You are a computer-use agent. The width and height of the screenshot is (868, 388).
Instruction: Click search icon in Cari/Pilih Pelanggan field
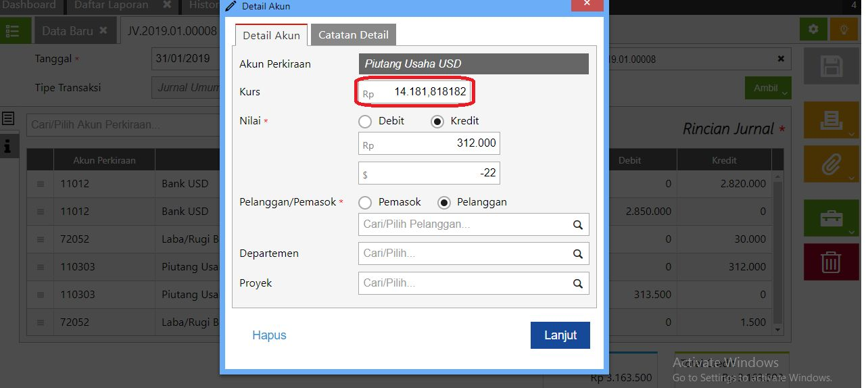coord(578,224)
